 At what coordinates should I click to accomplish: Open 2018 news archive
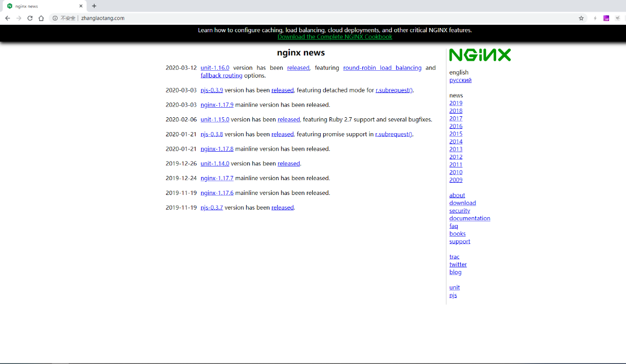coord(455,111)
